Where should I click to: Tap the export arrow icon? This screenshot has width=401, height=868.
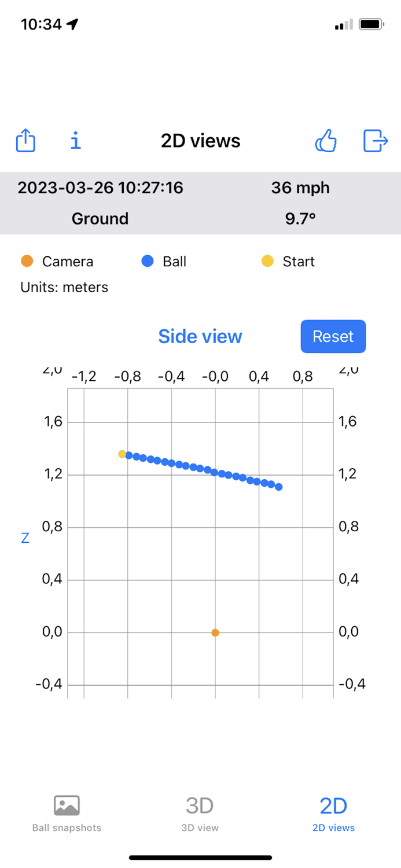(x=375, y=141)
